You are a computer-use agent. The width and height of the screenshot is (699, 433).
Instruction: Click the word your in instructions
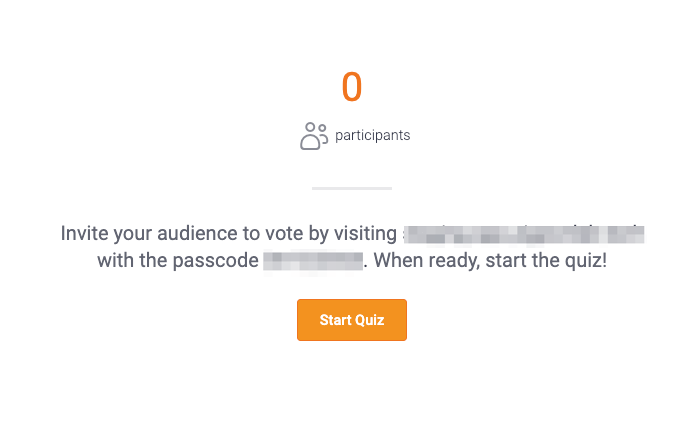(134, 234)
